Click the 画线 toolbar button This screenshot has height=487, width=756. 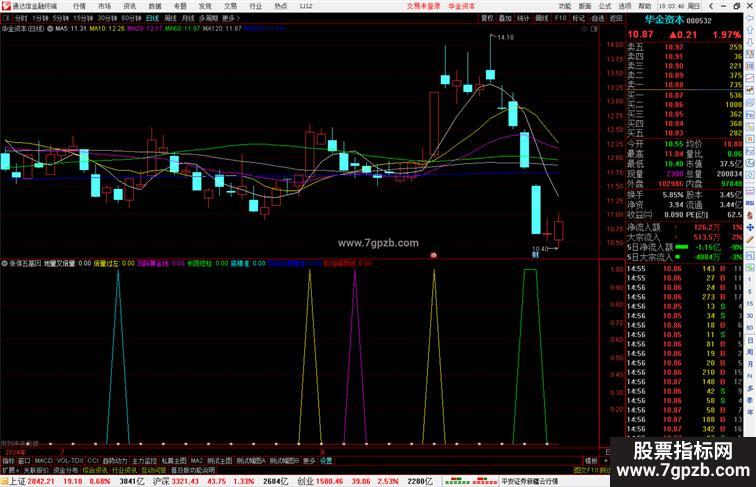point(542,18)
